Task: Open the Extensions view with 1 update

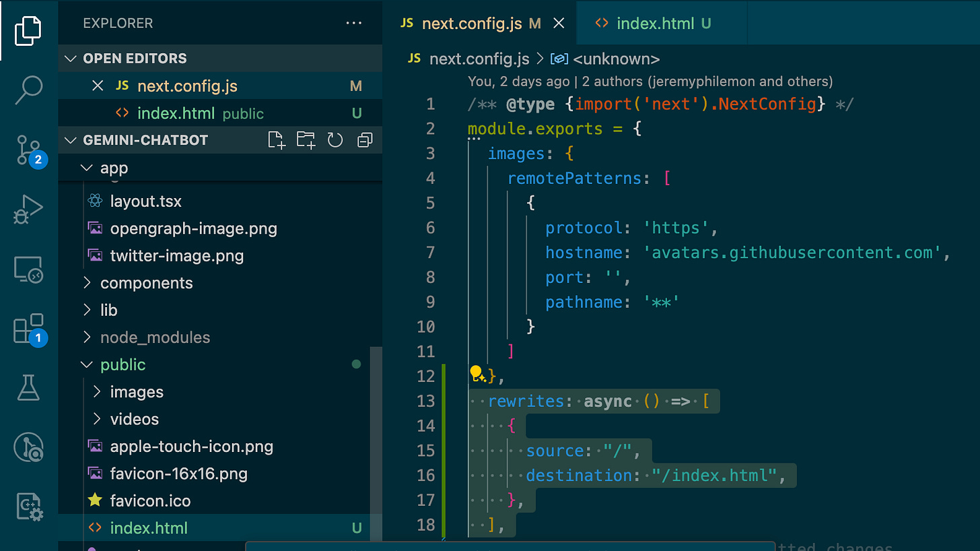Action: click(30, 331)
